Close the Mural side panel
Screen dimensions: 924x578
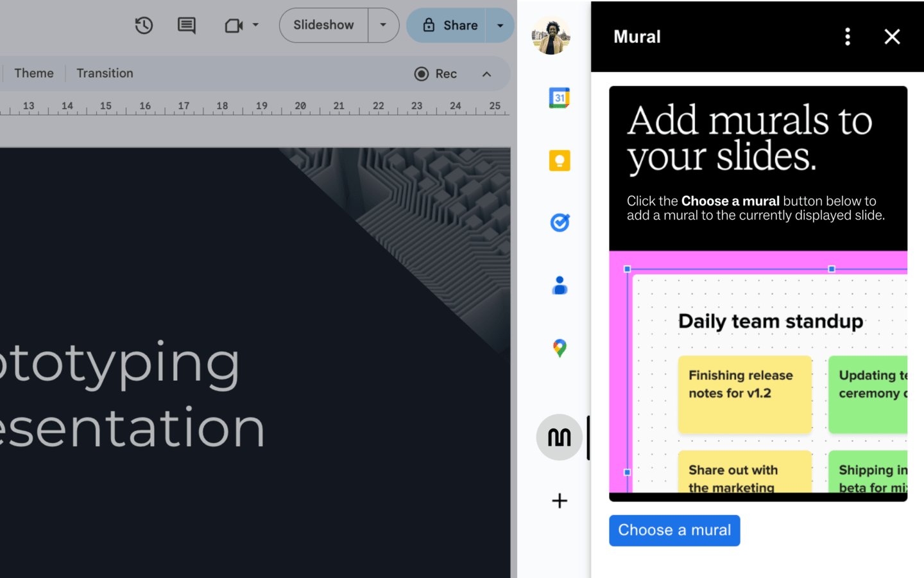click(x=892, y=37)
